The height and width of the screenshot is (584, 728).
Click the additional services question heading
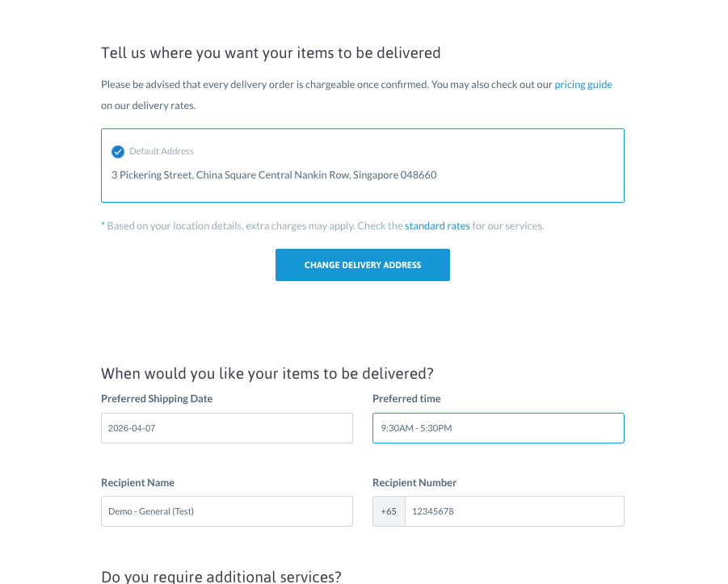click(221, 576)
